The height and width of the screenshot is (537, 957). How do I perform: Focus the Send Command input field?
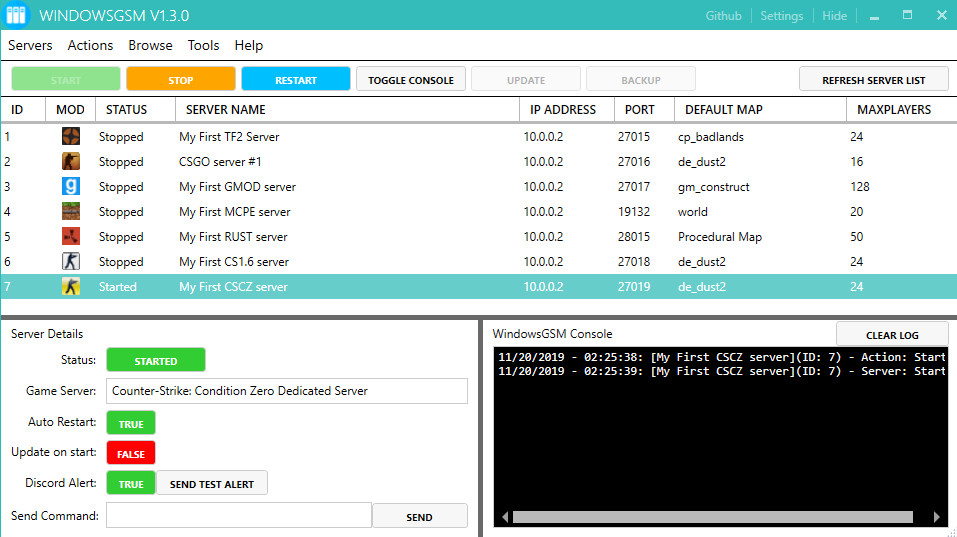click(x=239, y=515)
